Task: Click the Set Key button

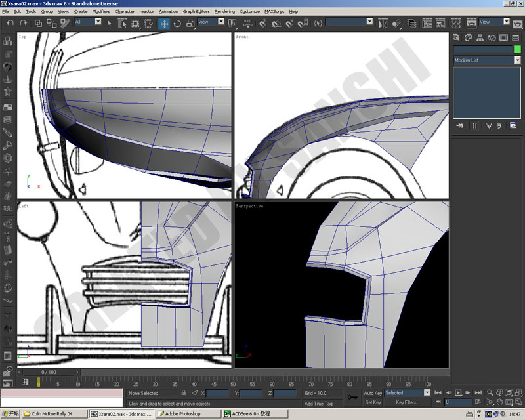Action: [373, 402]
